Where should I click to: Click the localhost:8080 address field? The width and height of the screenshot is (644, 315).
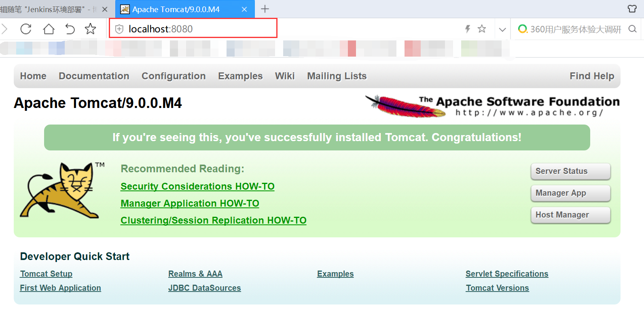193,28
